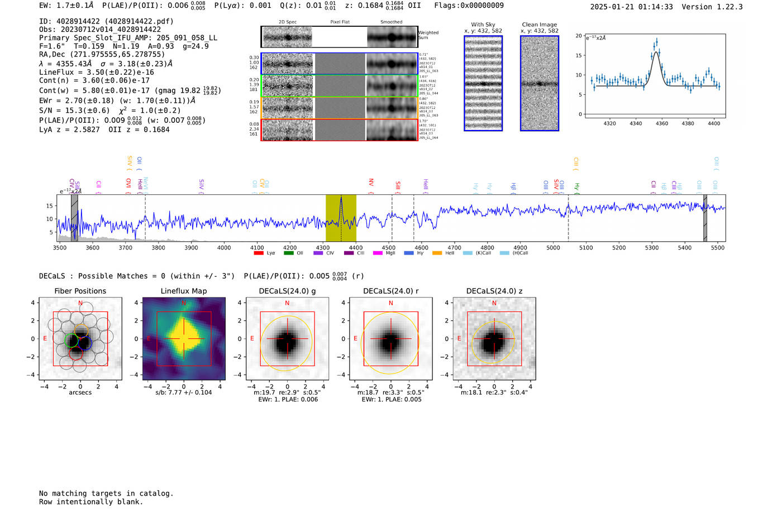Click the λ = 4355.43Å wavelength line
Viewport: 782px width, 532px height.
[x=106, y=64]
